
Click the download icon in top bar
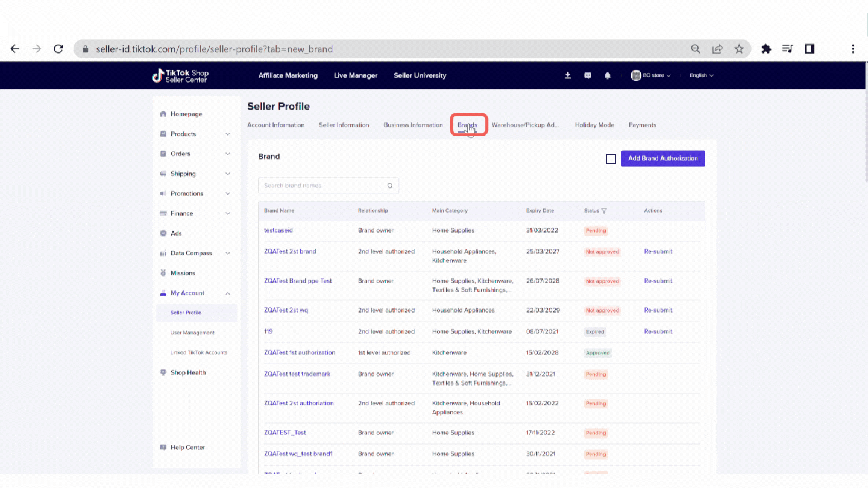(567, 75)
